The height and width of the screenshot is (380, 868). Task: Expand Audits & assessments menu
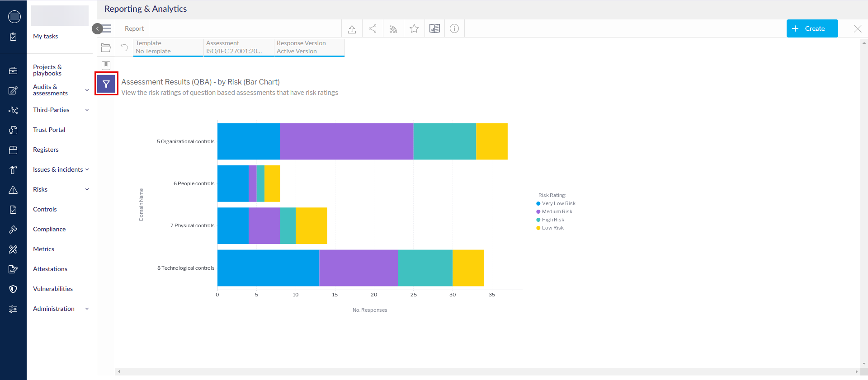pos(87,90)
